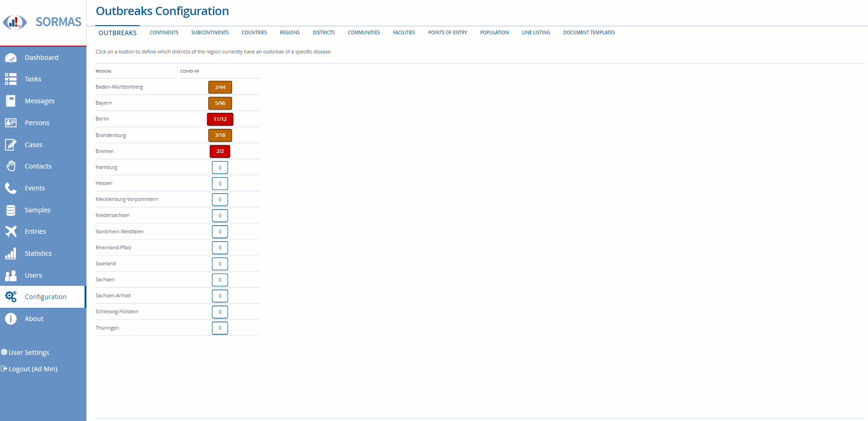Switch to Document Templates tab
Screen dimensions: 868x421
(x=589, y=32)
